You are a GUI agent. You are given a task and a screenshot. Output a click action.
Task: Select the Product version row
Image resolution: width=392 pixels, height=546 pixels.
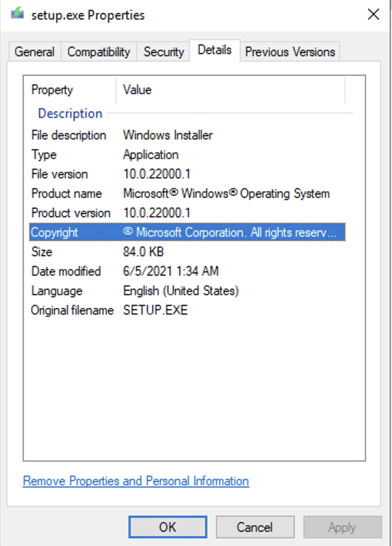tap(71, 213)
